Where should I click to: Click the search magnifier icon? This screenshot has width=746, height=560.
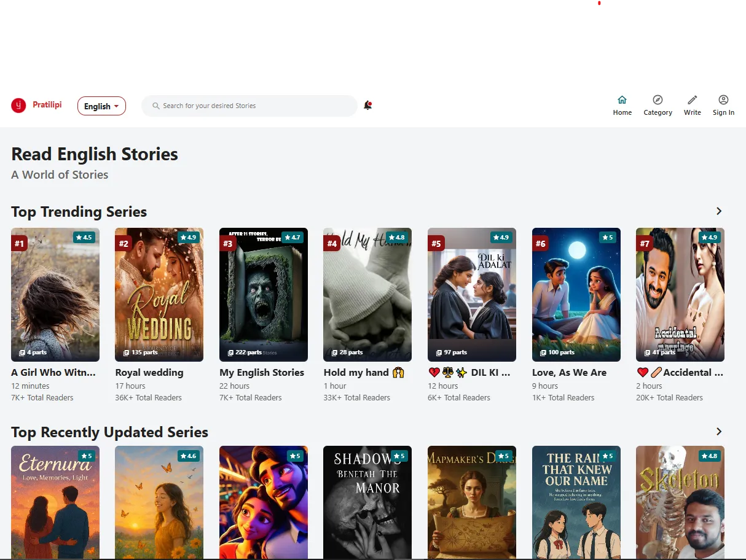coord(155,106)
